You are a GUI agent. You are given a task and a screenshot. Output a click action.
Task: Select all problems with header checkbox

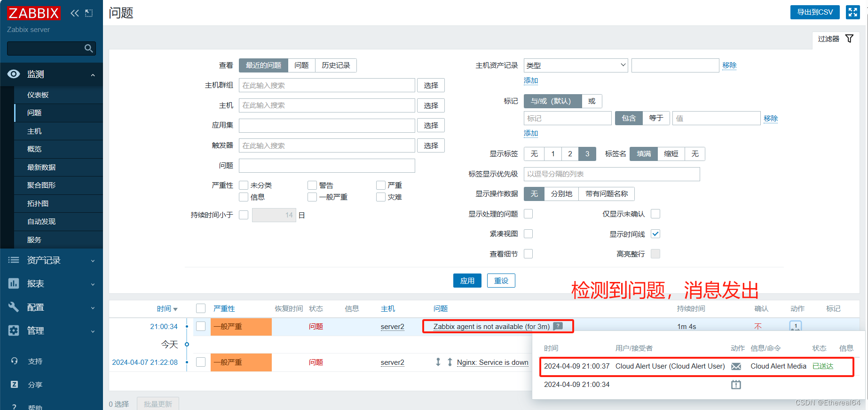(201, 308)
